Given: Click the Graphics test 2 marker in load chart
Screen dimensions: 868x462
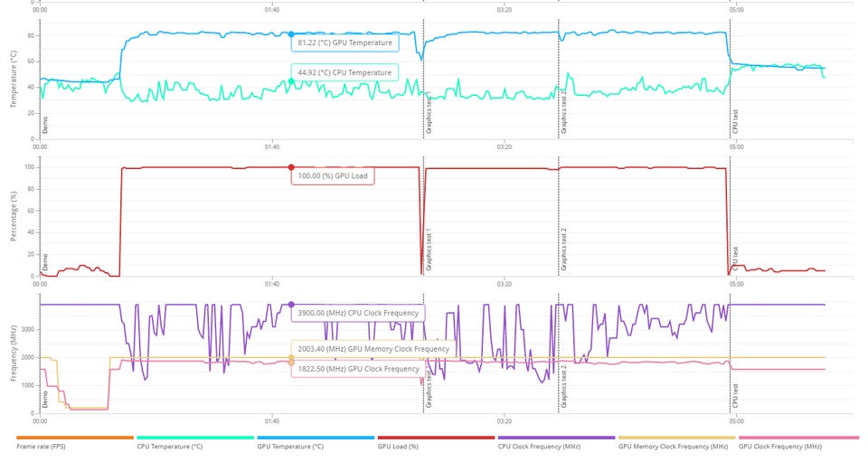Looking at the screenshot, I should click(563, 249).
